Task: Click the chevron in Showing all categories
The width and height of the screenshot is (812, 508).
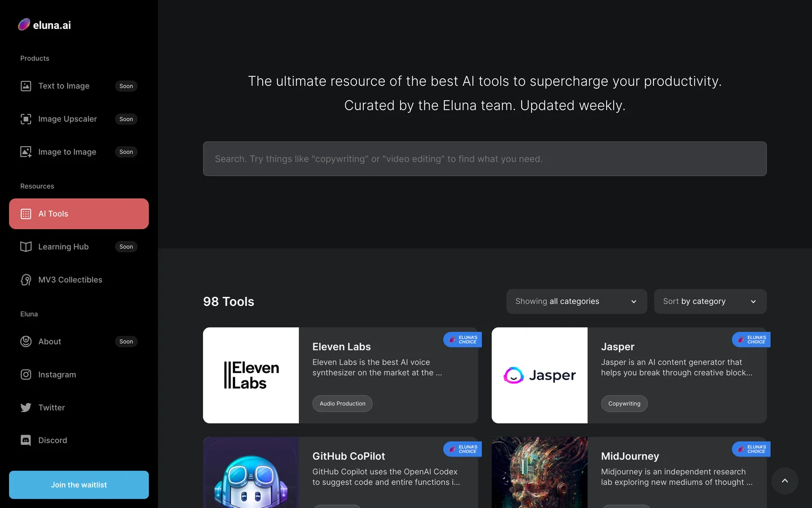Action: click(x=634, y=301)
